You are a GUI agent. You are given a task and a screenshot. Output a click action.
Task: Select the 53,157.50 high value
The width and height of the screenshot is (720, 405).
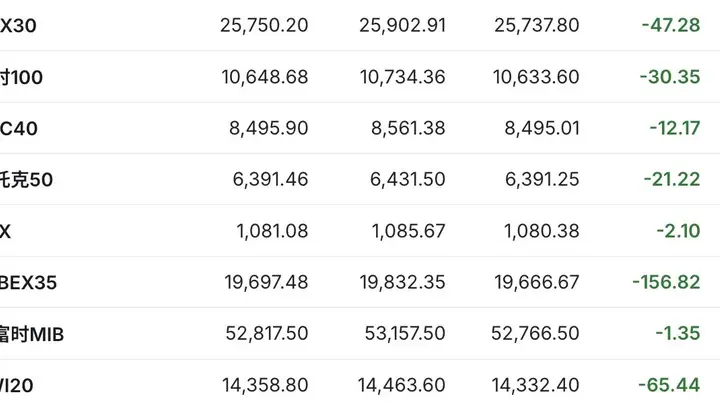(x=405, y=333)
